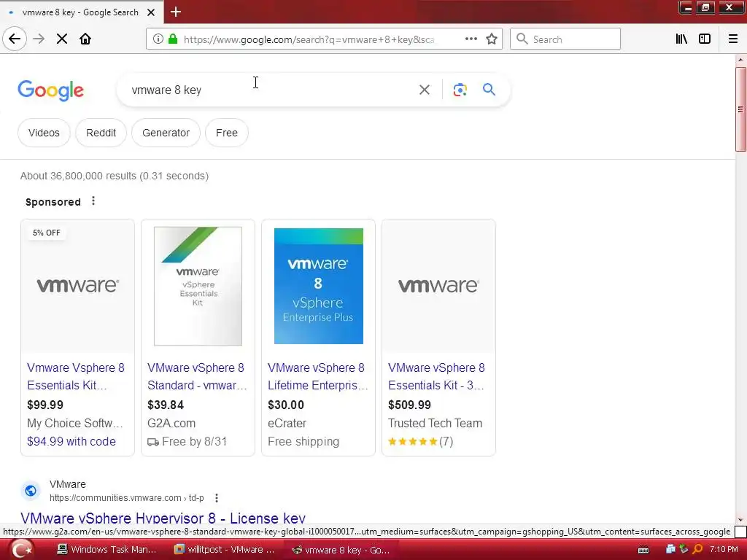Open the Sponsored ads options menu

tap(93, 201)
